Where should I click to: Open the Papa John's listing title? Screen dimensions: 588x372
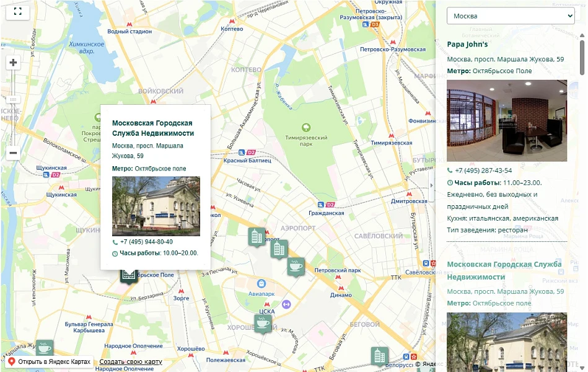(x=467, y=44)
